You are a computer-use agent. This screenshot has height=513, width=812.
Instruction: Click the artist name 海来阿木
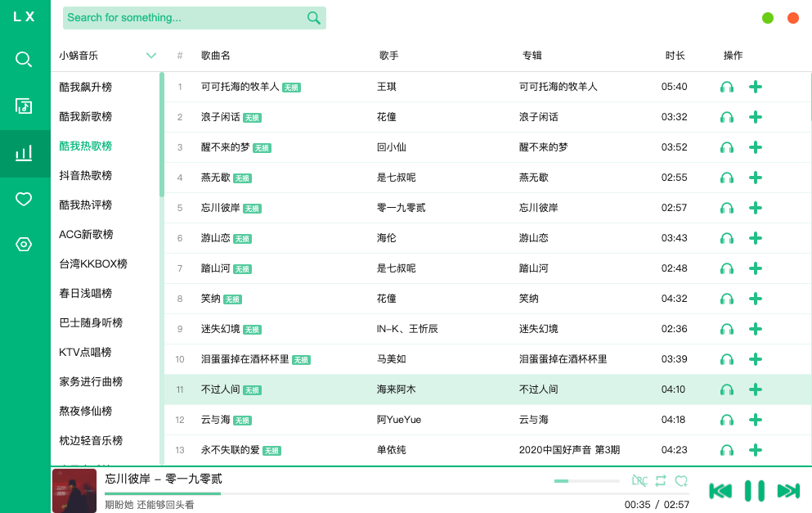point(396,389)
